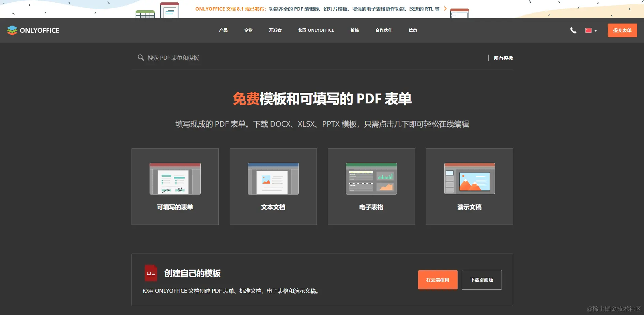
Task: Click the ONLYOFFICE logo icon
Action: (x=12, y=30)
